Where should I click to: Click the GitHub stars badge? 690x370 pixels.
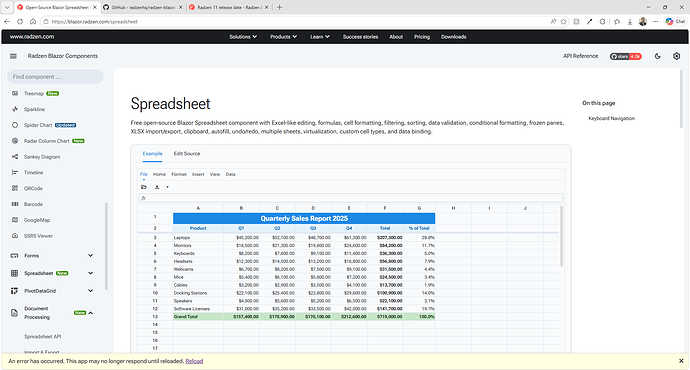click(625, 56)
